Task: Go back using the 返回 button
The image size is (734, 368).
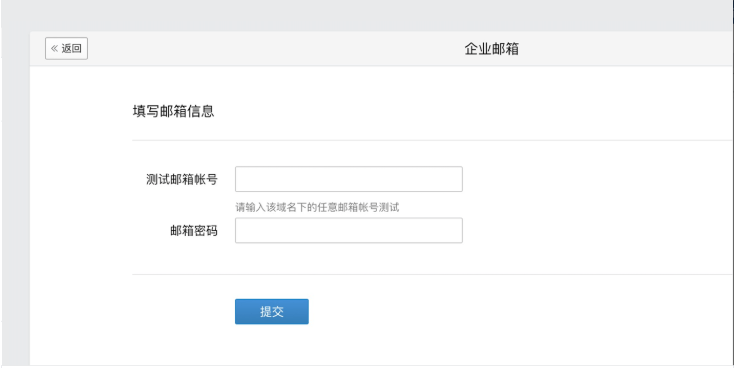Action: [x=66, y=49]
